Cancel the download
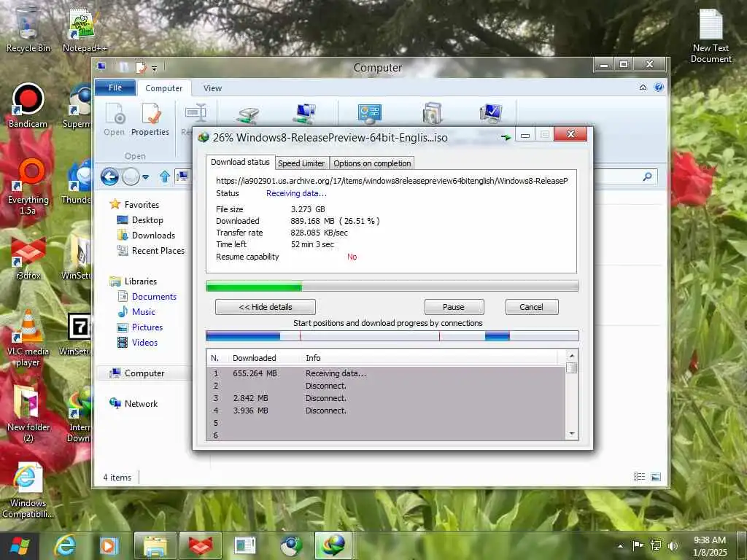Screen dimensions: 747x560 pyautogui.click(x=531, y=307)
